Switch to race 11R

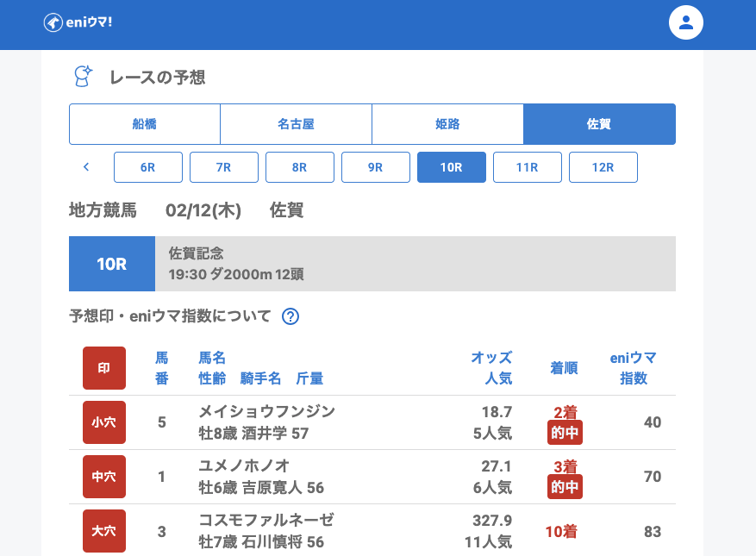point(528,167)
